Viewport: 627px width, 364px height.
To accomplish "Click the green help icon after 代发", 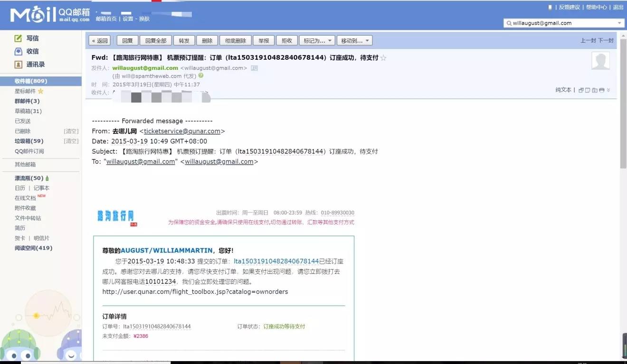I will pyautogui.click(x=201, y=75).
